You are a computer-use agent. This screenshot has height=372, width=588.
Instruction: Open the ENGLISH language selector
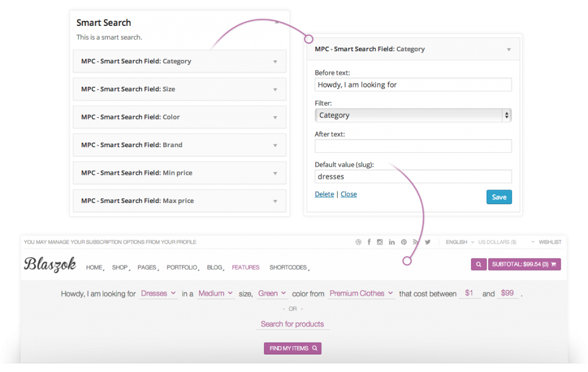pos(459,242)
